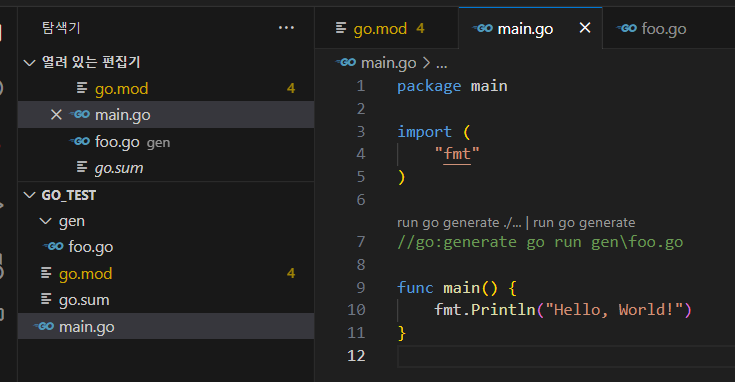
Task: Click file icon on the go.mod tab
Action: pyautogui.click(x=341, y=28)
